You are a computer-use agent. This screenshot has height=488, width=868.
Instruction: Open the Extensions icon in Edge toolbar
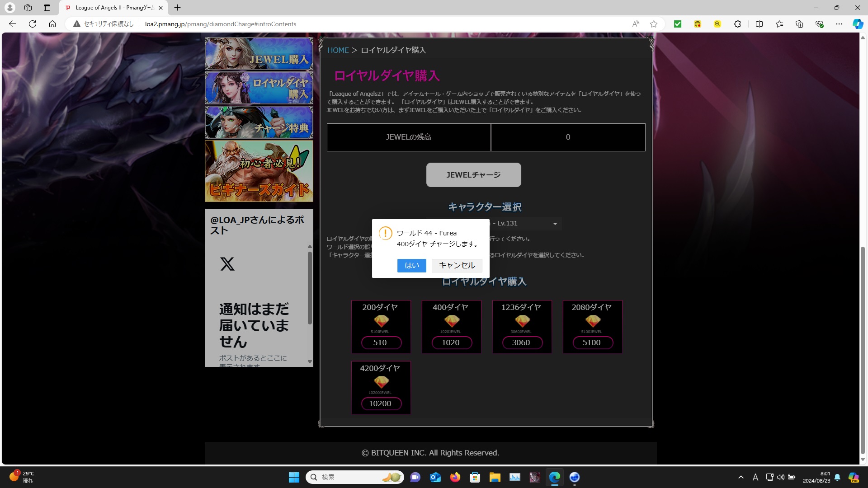coord(738,24)
